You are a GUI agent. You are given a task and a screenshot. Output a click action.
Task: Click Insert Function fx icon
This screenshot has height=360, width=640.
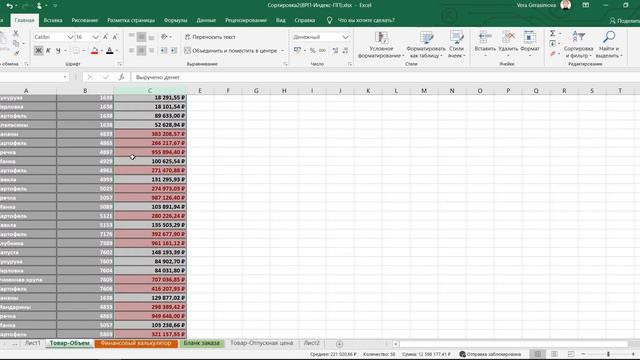click(121, 77)
